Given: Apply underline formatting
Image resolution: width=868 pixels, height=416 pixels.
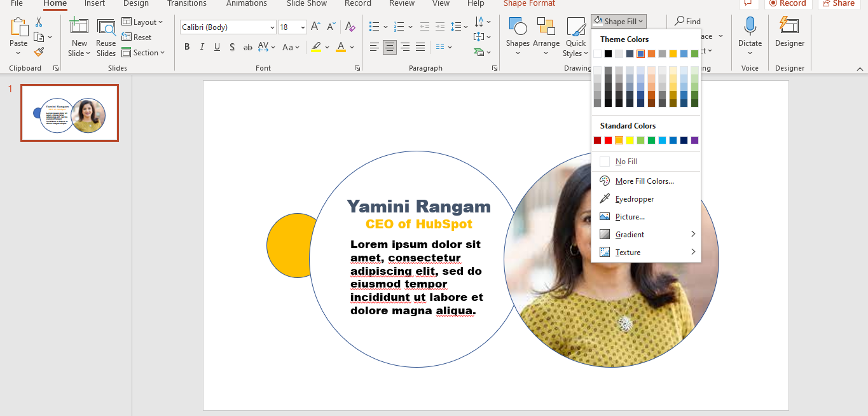Looking at the screenshot, I should pyautogui.click(x=217, y=46).
